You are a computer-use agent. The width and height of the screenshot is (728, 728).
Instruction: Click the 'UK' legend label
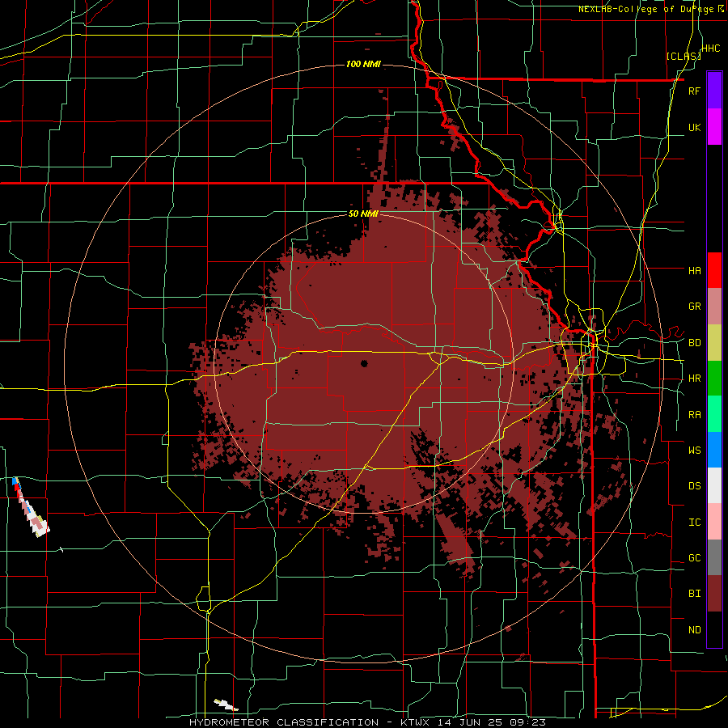pyautogui.click(x=694, y=127)
